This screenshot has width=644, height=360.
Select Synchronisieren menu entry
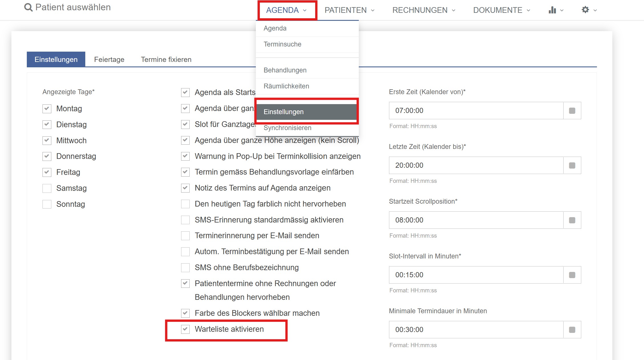[307, 128]
